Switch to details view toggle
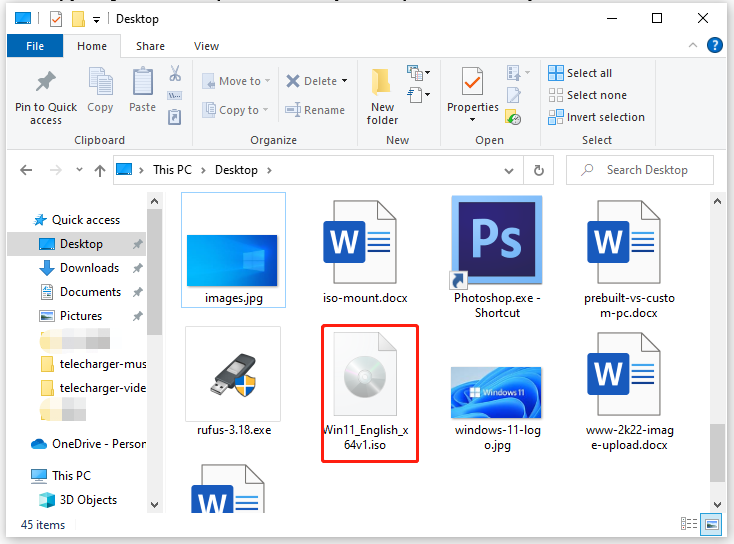The width and height of the screenshot is (734, 544). 689,524
